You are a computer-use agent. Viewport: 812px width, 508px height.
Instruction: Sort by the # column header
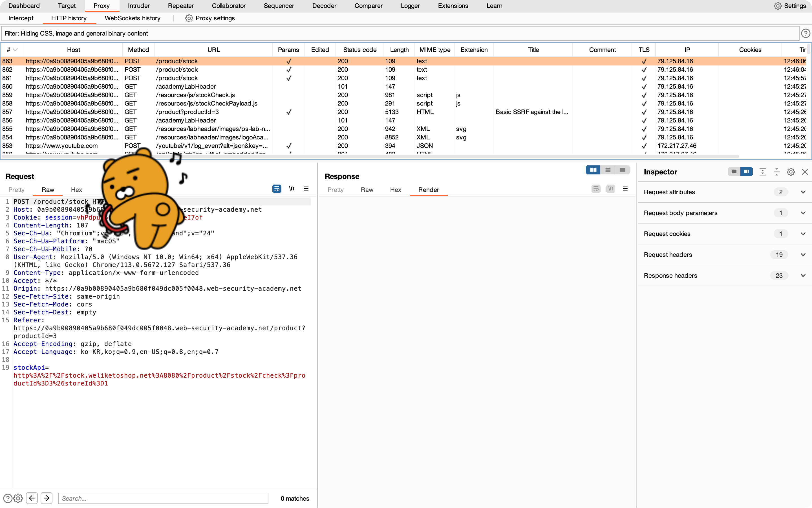coord(12,50)
